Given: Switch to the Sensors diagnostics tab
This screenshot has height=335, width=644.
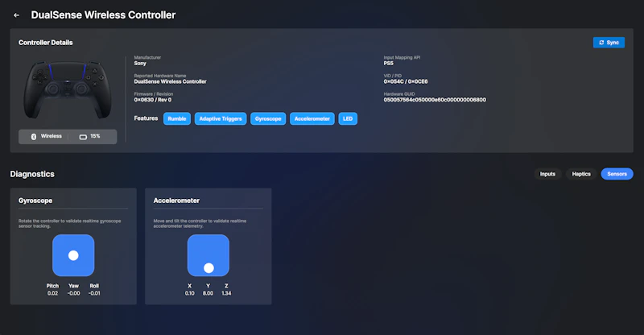Looking at the screenshot, I should pos(617,174).
